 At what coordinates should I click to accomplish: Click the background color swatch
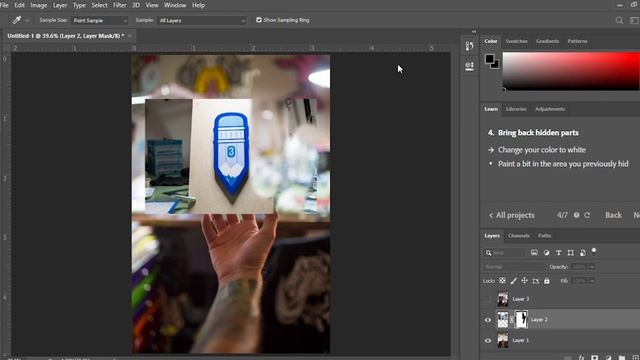[496, 65]
